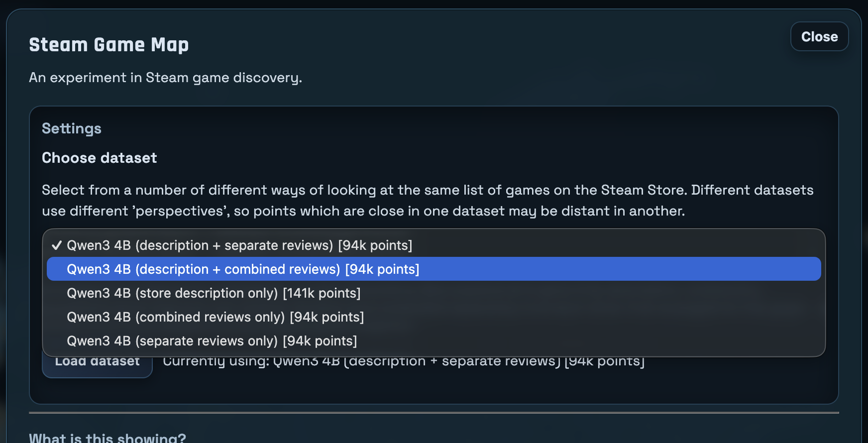868x443 pixels.
Task: Select the description + separate reviews option
Action: click(x=239, y=245)
